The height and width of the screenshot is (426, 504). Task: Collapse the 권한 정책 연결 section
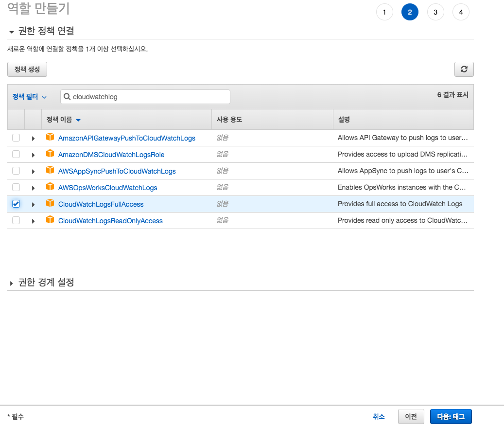click(12, 32)
